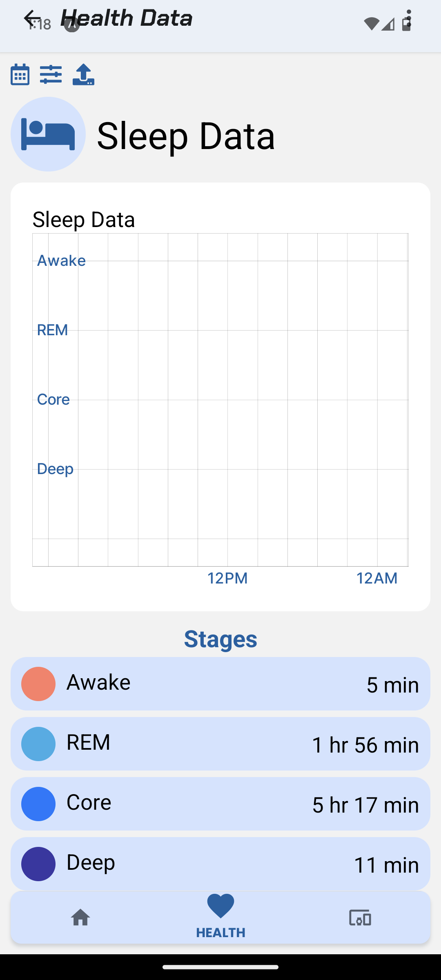Go to the Home tab icon
Image resolution: width=441 pixels, height=980 pixels.
pyautogui.click(x=80, y=918)
